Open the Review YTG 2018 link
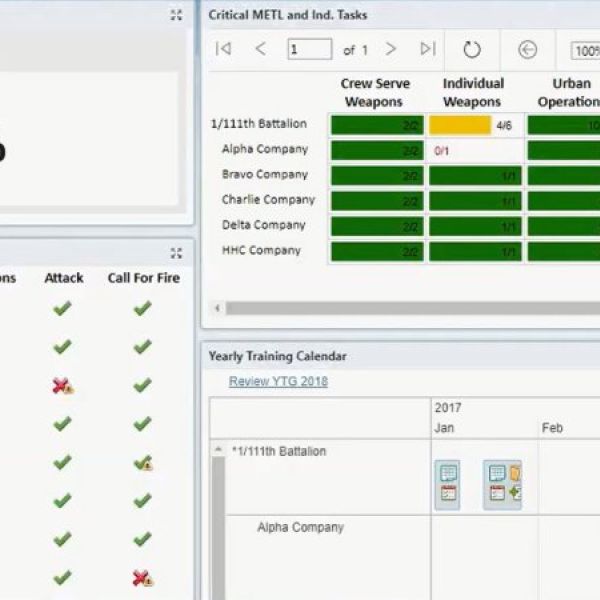 [x=278, y=381]
